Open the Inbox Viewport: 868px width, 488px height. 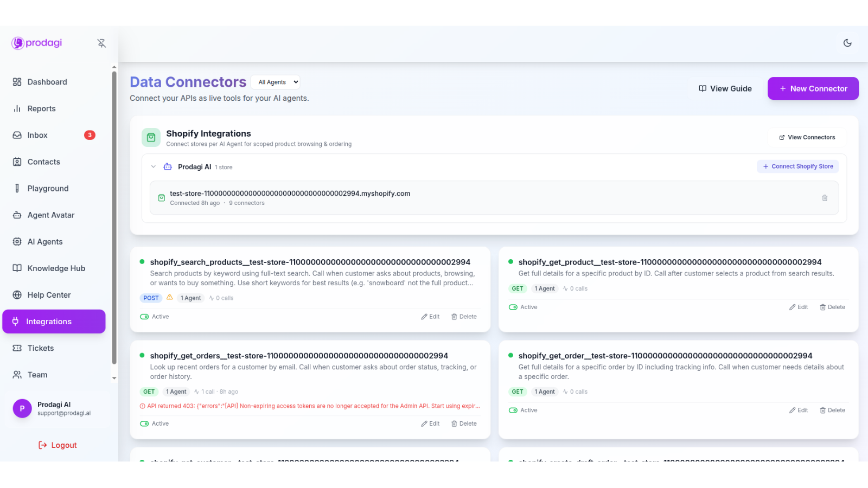pos(54,135)
